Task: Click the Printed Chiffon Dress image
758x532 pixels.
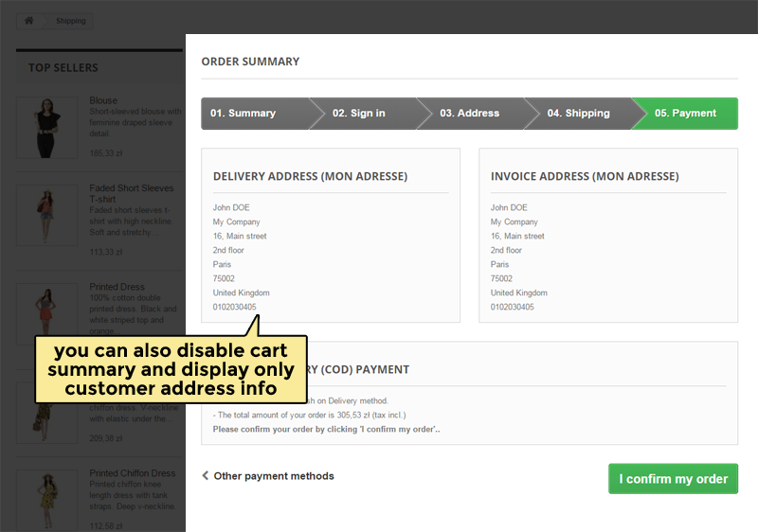Action: click(46, 499)
